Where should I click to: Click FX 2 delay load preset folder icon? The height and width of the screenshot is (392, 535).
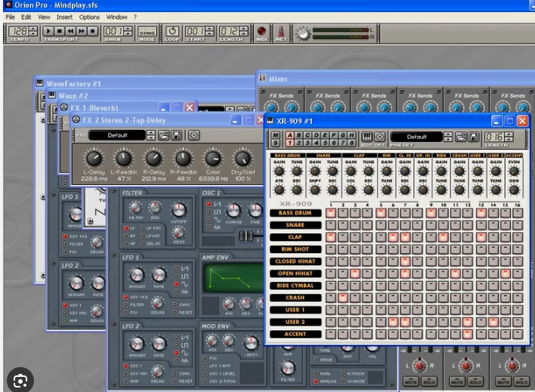163,135
